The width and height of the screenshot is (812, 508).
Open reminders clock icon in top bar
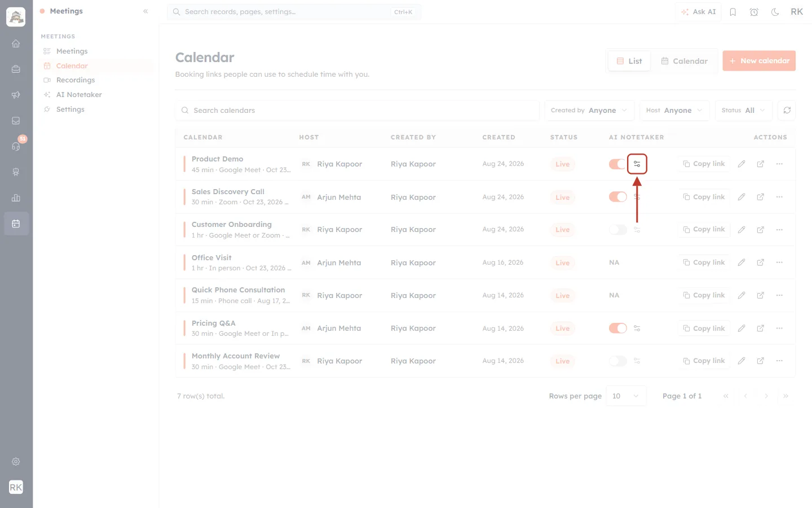tap(754, 12)
